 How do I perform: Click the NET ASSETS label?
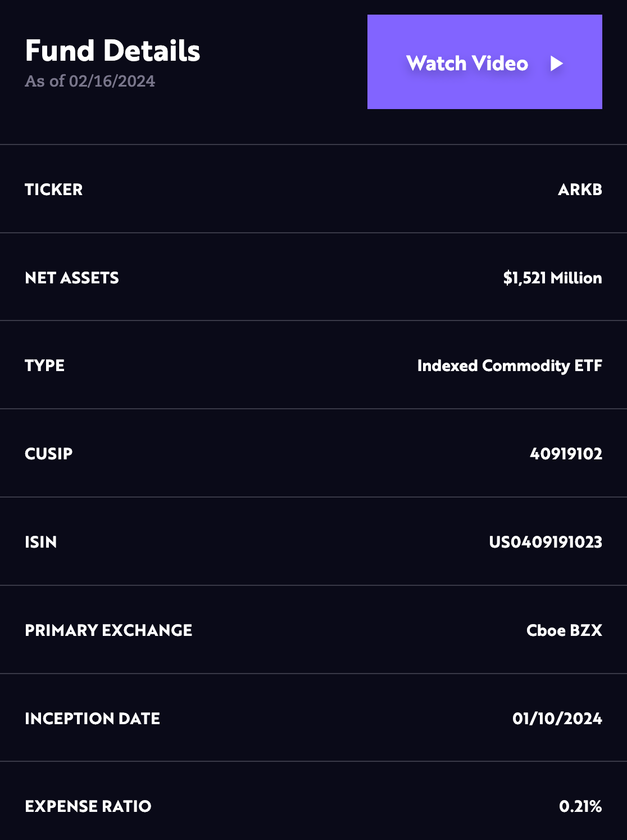72,278
